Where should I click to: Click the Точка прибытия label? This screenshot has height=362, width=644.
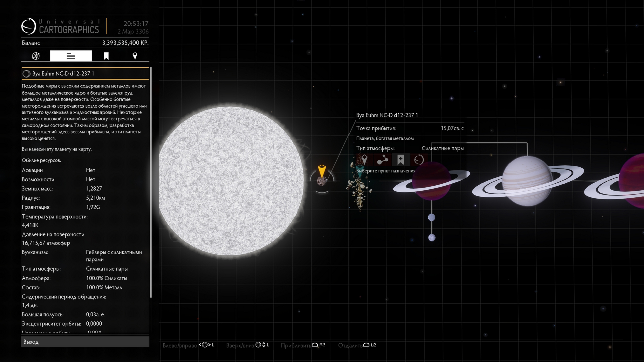click(x=376, y=128)
